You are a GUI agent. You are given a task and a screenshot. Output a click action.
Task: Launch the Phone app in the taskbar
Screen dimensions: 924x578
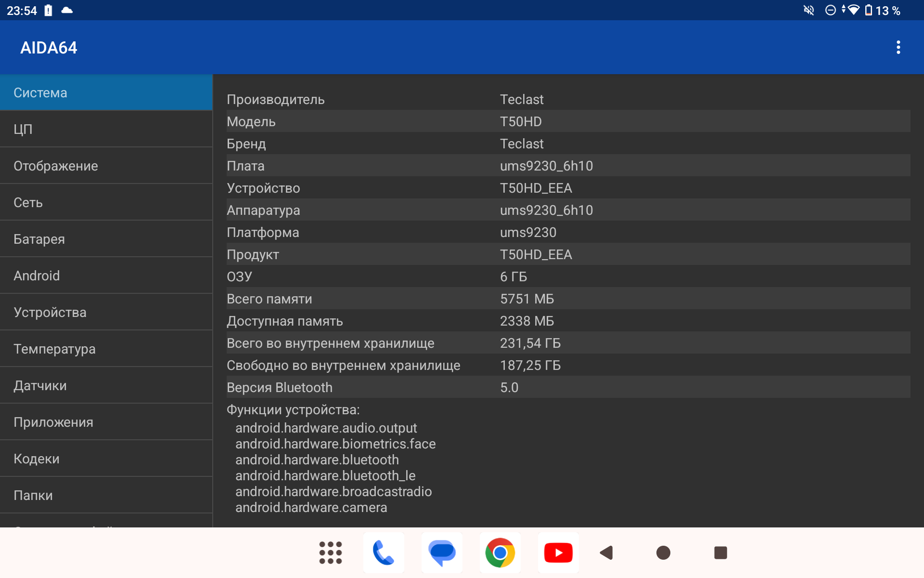(x=384, y=552)
